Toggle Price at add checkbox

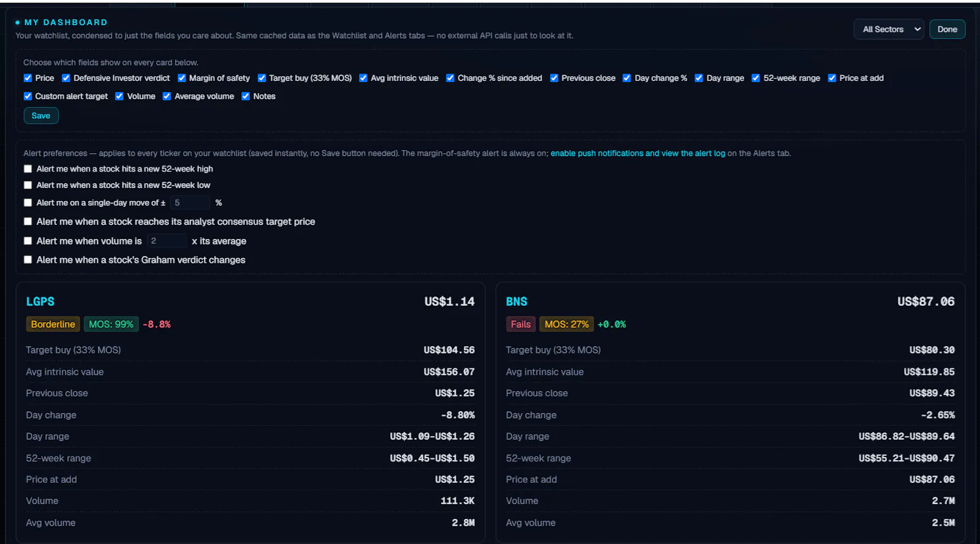(832, 78)
